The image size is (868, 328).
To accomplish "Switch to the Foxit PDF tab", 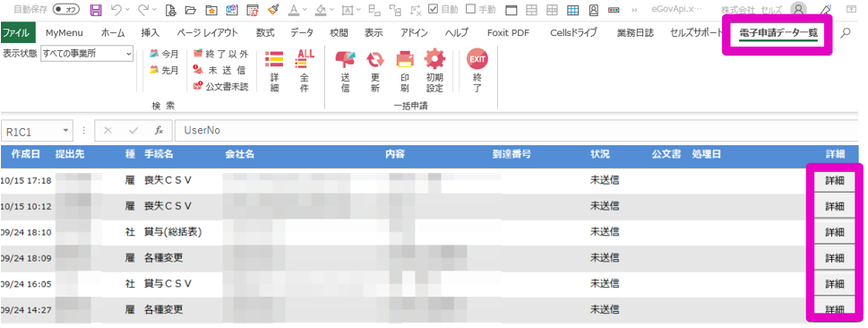I will (508, 32).
